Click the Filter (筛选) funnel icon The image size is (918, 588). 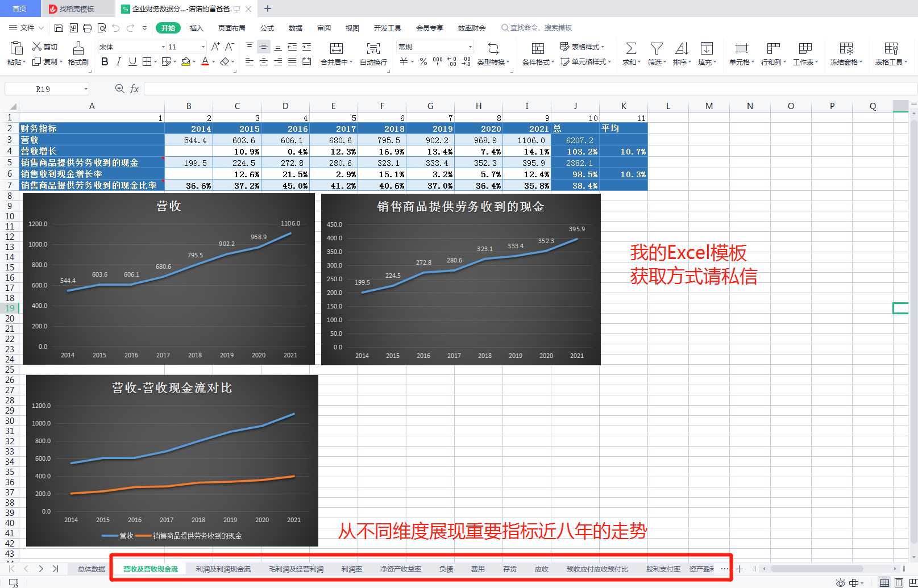(x=657, y=48)
